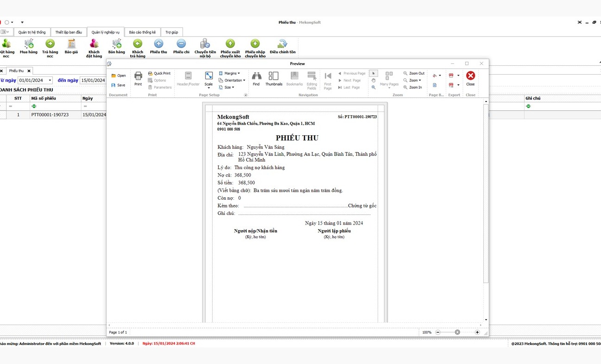Select the pointer tool in Preview

[x=373, y=73]
